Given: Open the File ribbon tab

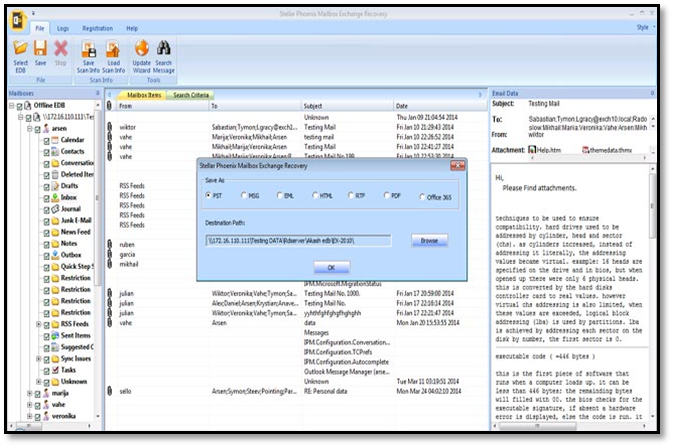Looking at the screenshot, I should [39, 28].
